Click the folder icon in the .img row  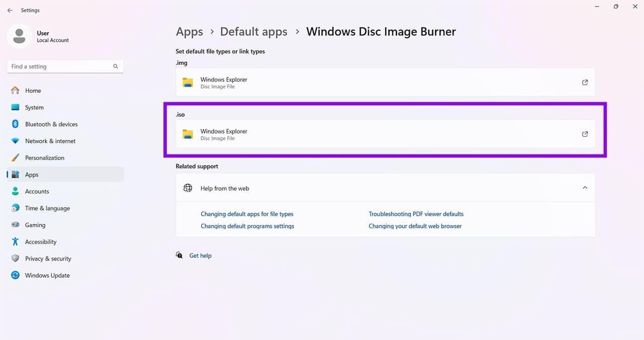(188, 82)
